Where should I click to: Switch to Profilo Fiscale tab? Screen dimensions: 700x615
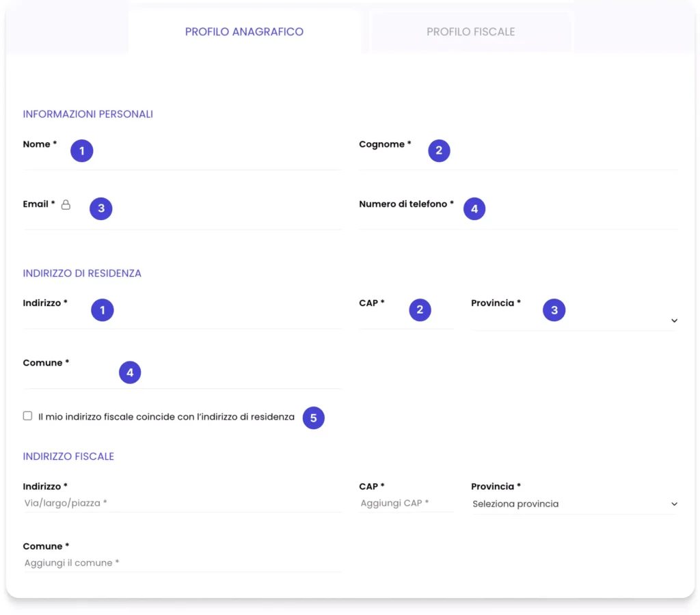[470, 31]
